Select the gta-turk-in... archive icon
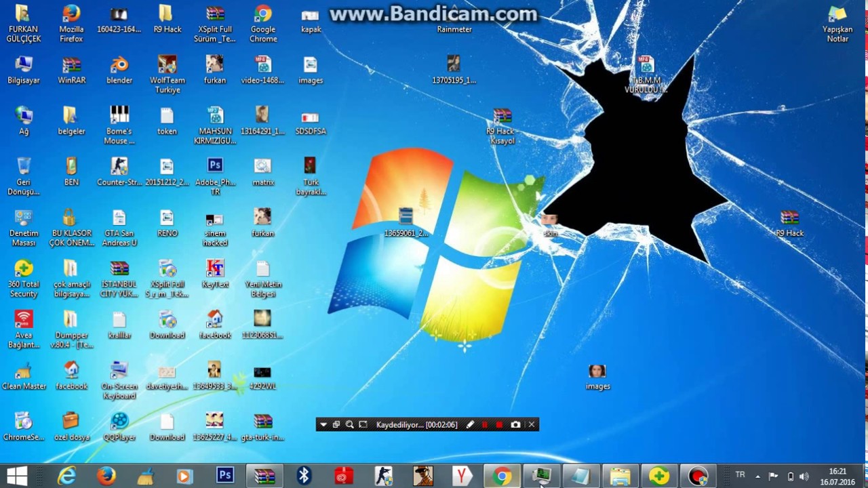The image size is (868, 488). [x=263, y=427]
